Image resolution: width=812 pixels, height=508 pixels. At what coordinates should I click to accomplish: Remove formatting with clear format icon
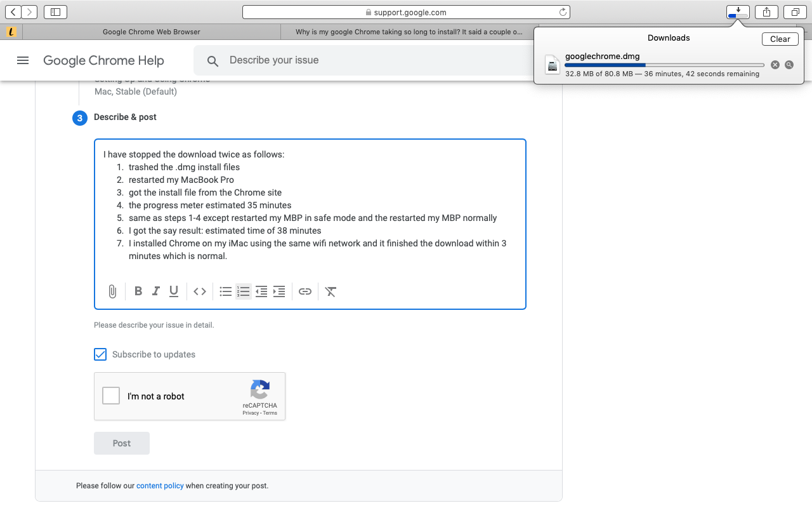(331, 291)
